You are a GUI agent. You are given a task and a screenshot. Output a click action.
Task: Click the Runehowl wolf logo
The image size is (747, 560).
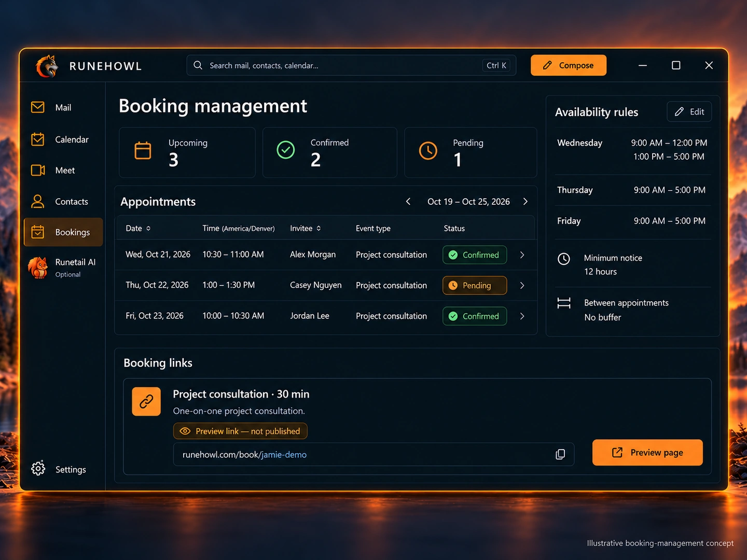(47, 66)
